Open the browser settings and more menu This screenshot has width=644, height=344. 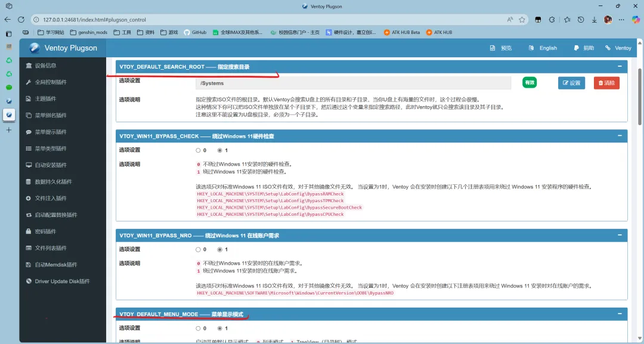coord(622,19)
